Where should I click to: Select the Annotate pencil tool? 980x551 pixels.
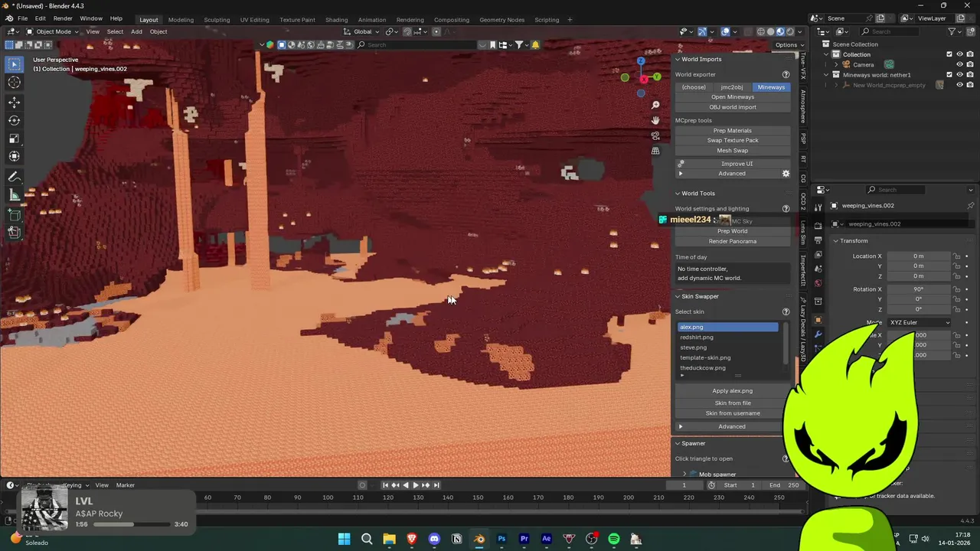coord(14,176)
